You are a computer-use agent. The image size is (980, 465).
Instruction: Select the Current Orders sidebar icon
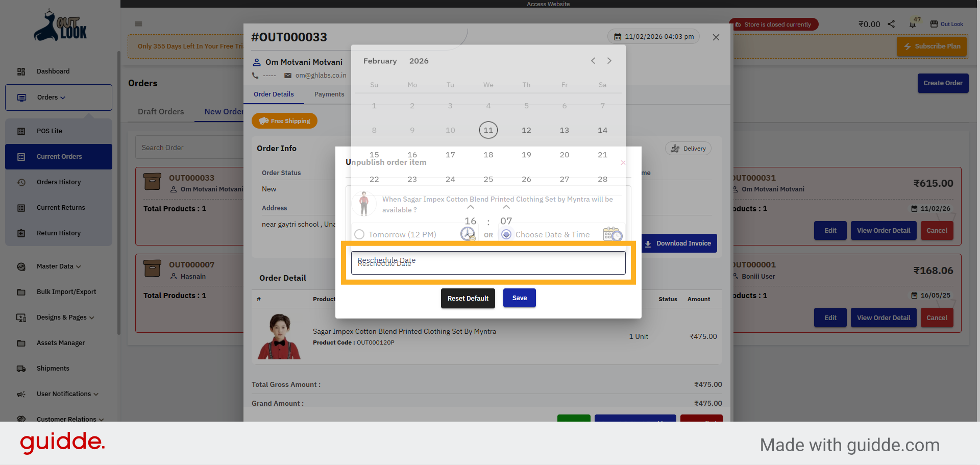click(x=21, y=157)
